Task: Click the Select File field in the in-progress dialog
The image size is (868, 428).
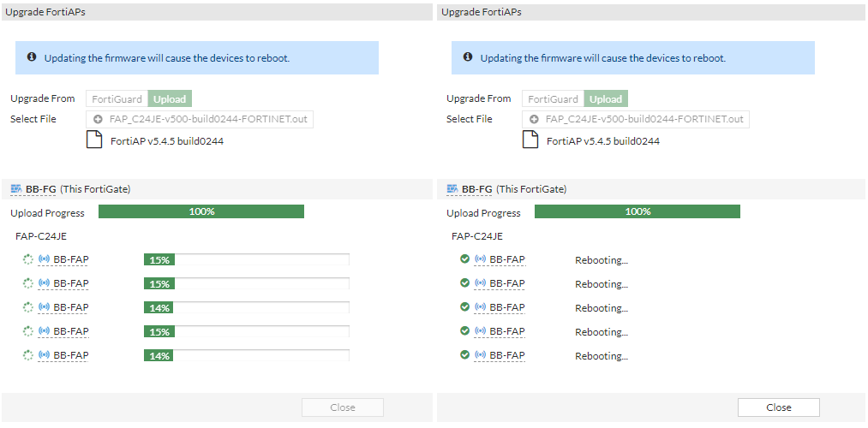Action: click(x=200, y=119)
